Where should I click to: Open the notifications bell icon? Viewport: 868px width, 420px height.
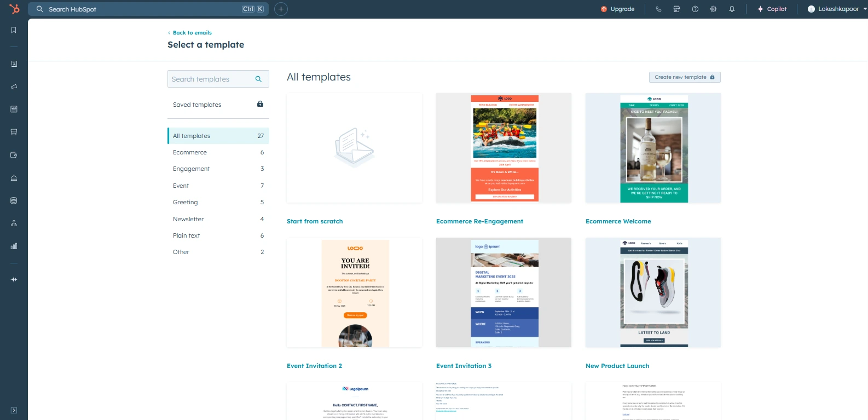point(732,9)
